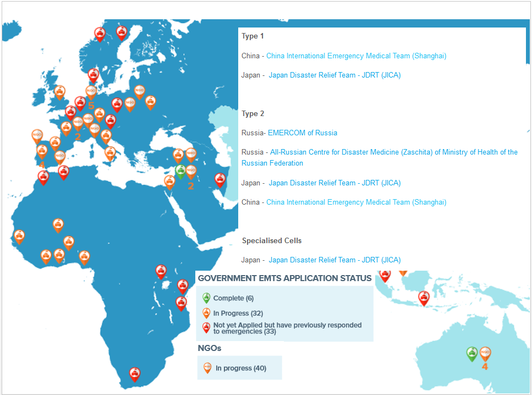Viewport: 532px width, 395px height.
Task: Select the orange marker in Nigeria
Action: click(84, 257)
